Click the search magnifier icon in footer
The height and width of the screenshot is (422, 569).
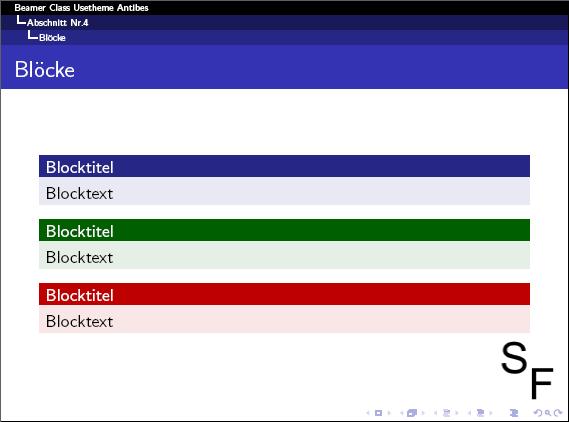point(548,413)
